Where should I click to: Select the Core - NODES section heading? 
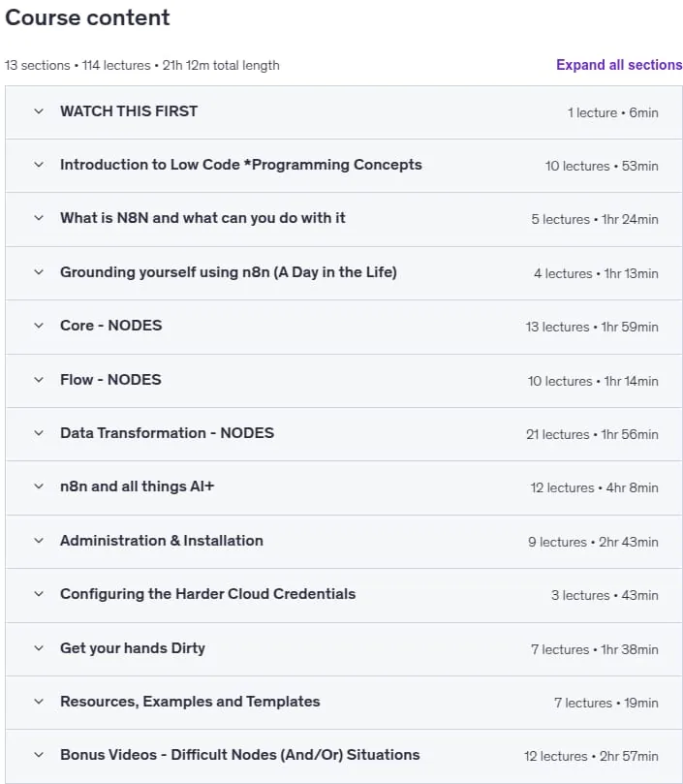coord(111,326)
